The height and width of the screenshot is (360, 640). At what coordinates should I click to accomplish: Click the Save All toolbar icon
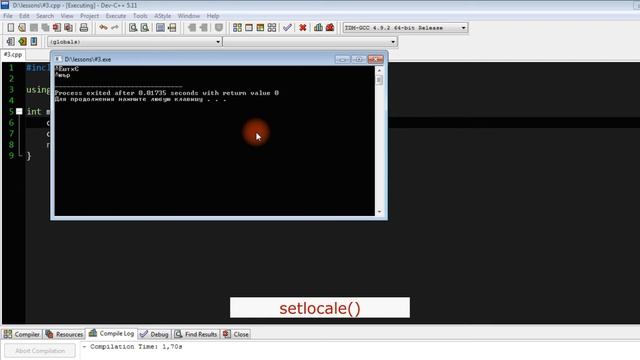(x=45, y=27)
